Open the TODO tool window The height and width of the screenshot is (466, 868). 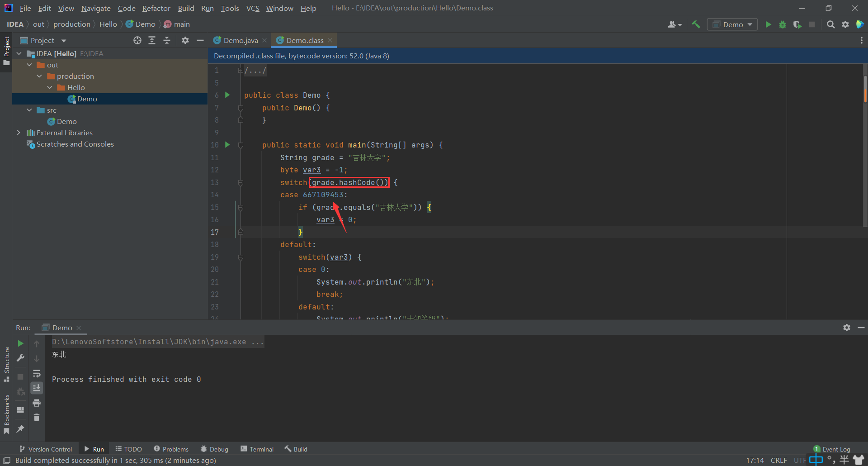(x=128, y=449)
